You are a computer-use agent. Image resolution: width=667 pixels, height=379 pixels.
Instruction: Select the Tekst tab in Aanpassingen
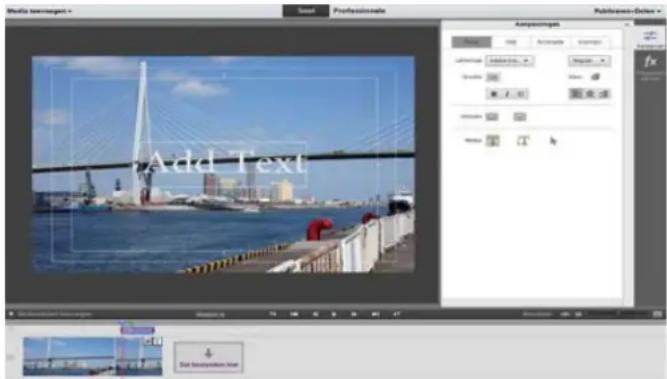click(x=471, y=42)
